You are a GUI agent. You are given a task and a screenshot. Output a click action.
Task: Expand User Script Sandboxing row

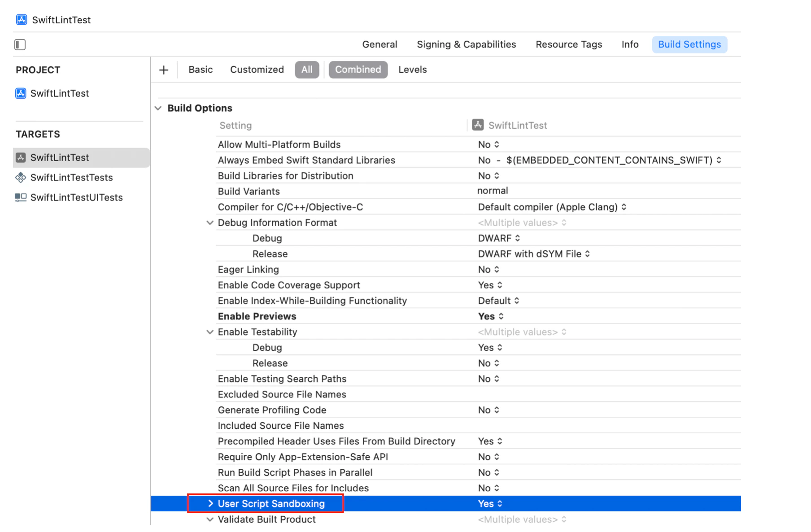[x=210, y=504]
